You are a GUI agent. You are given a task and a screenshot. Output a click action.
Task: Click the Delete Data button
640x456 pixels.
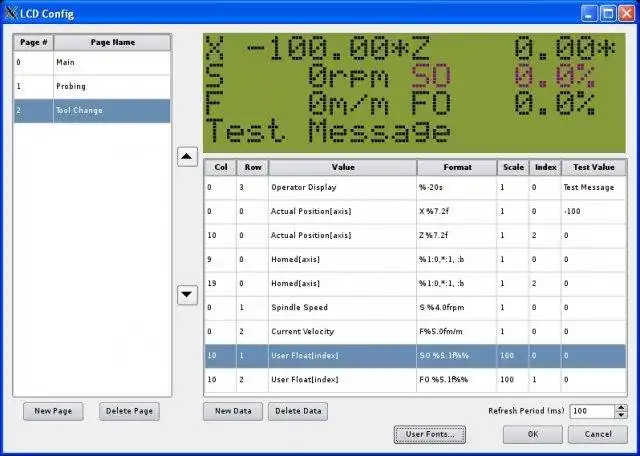pos(298,411)
